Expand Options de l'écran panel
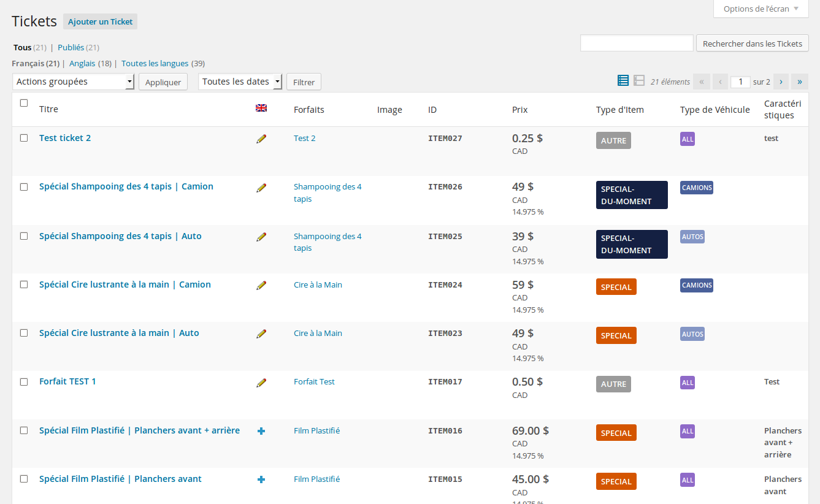 760,9
